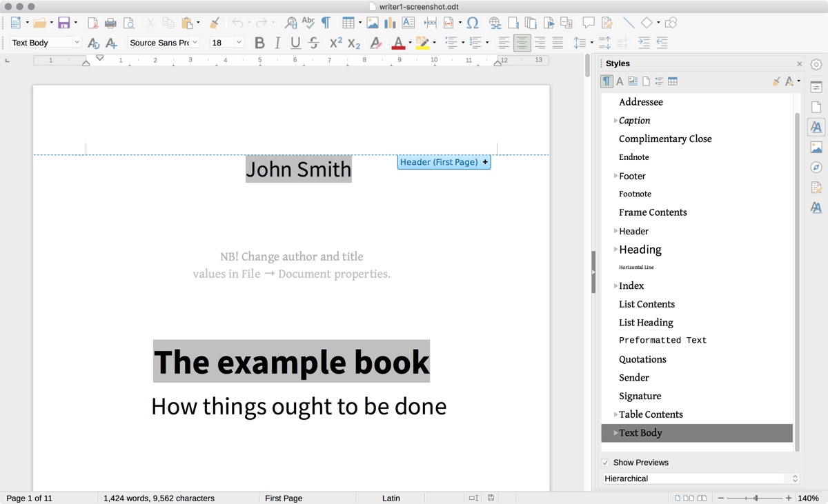Uncheck the Show Previews checkbox
The height and width of the screenshot is (504, 828).
(x=605, y=463)
